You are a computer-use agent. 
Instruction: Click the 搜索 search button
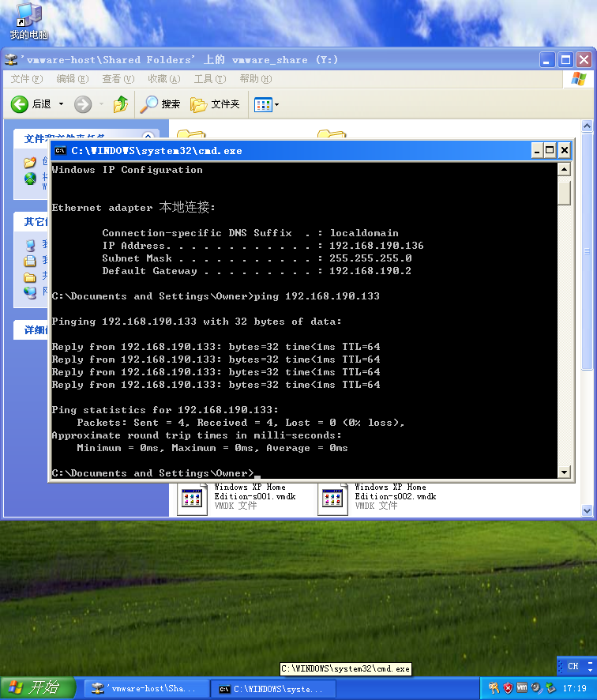160,104
